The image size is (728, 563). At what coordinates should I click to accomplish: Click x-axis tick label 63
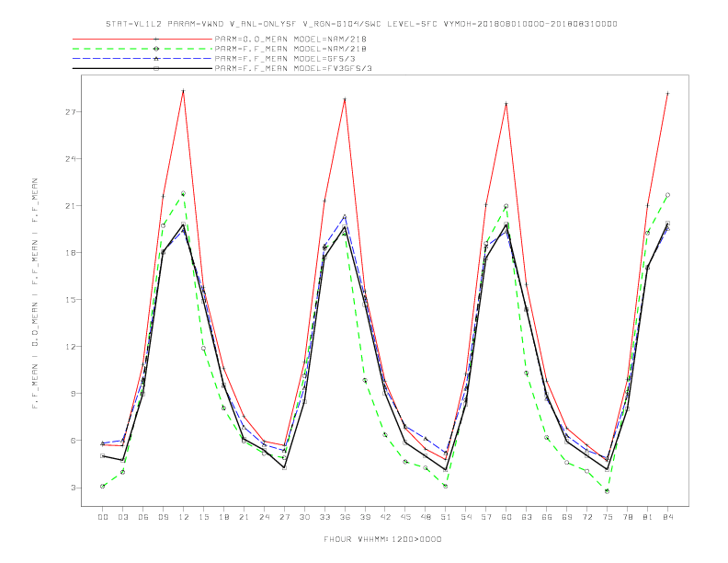(527, 517)
